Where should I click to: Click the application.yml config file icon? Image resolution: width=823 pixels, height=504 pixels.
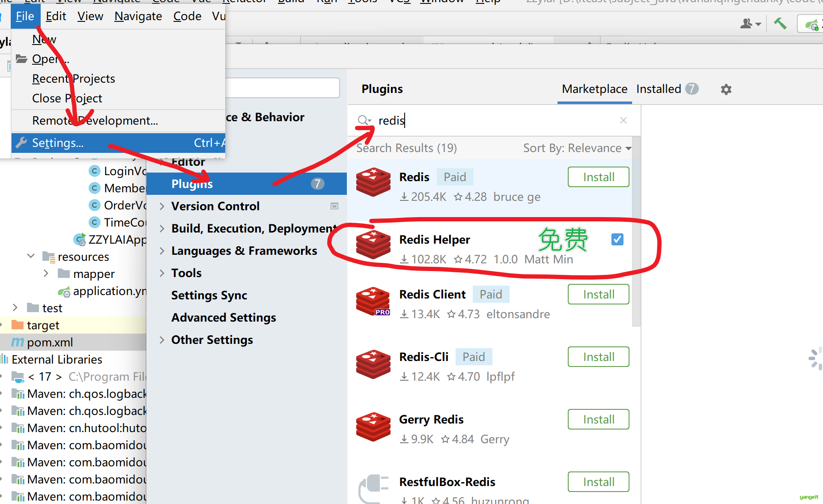point(64,292)
